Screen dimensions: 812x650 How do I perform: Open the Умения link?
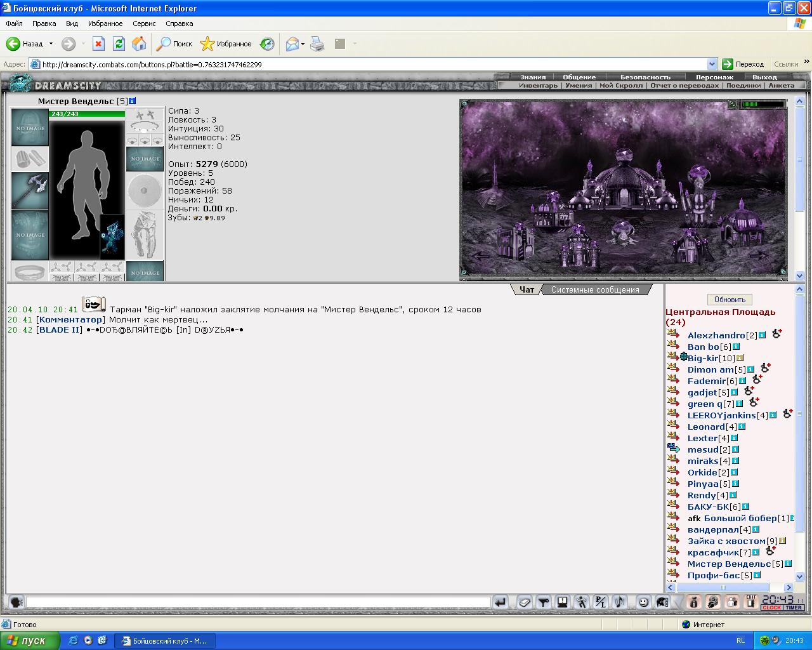click(579, 85)
